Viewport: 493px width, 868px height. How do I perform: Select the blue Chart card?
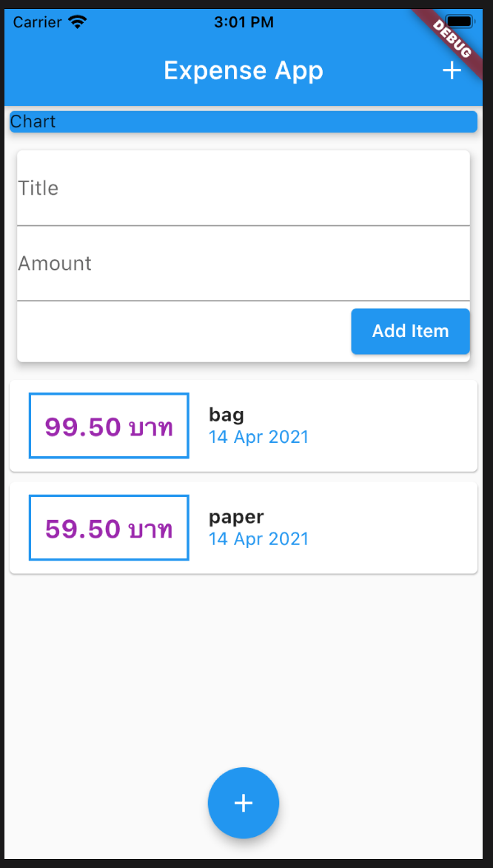click(x=243, y=121)
